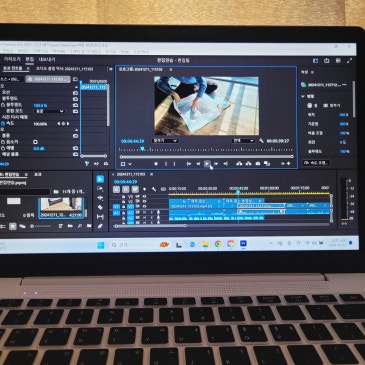Select the Selection tool in timeline toolbar
The height and width of the screenshot is (365, 365).
[x=100, y=179]
